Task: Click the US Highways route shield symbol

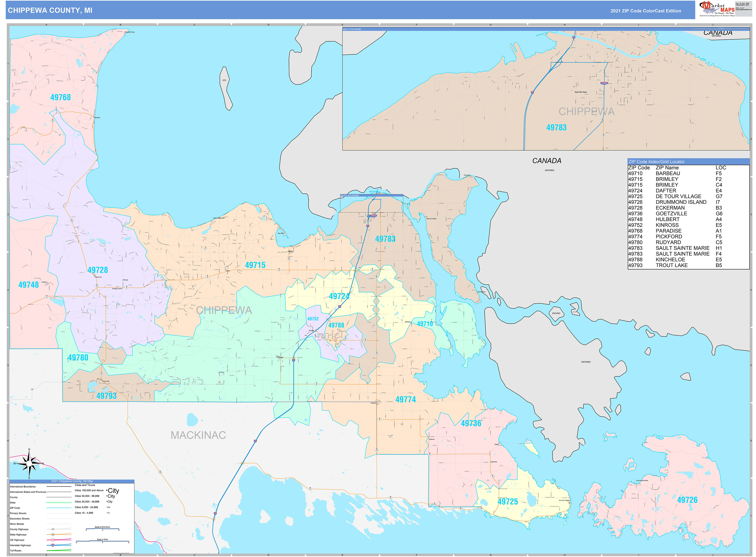Action: [53, 540]
